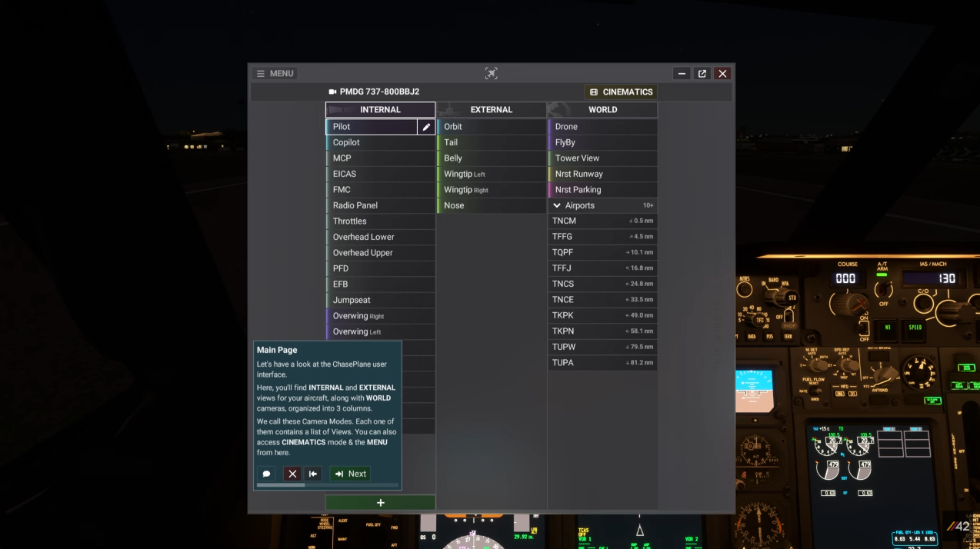Select the Nose external view
Viewport: 980px width, 549px height.
point(492,205)
